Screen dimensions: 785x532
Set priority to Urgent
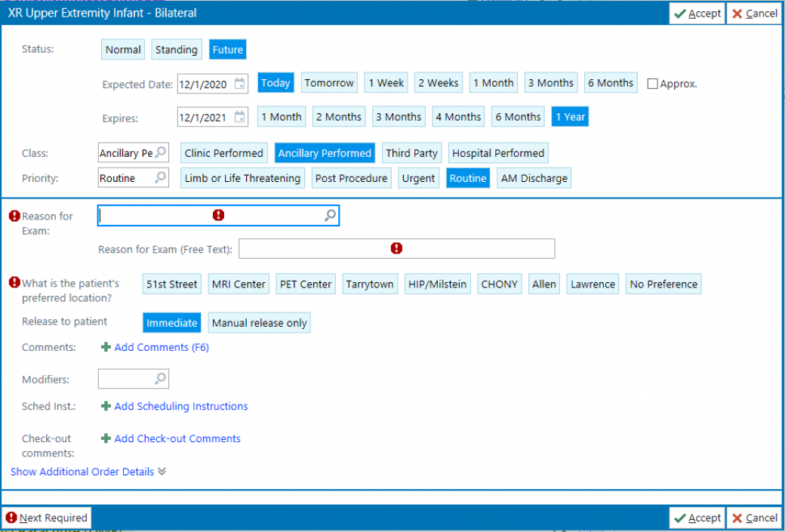click(418, 178)
